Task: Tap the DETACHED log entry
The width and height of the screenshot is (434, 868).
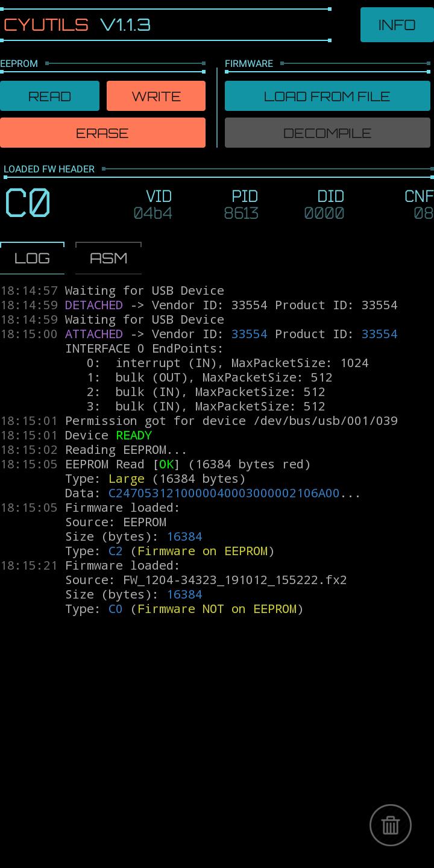Action: pyautogui.click(x=94, y=305)
